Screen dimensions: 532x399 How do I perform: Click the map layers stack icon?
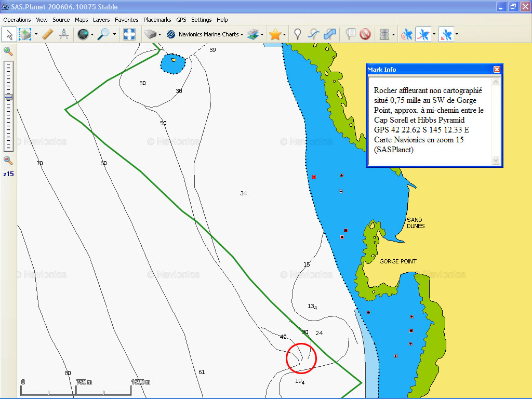tap(252, 34)
